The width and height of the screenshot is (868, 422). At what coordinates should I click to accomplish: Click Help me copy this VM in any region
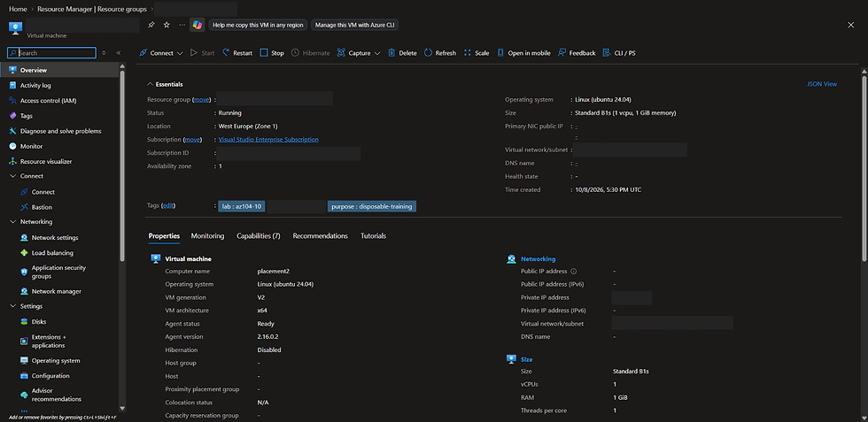(258, 25)
